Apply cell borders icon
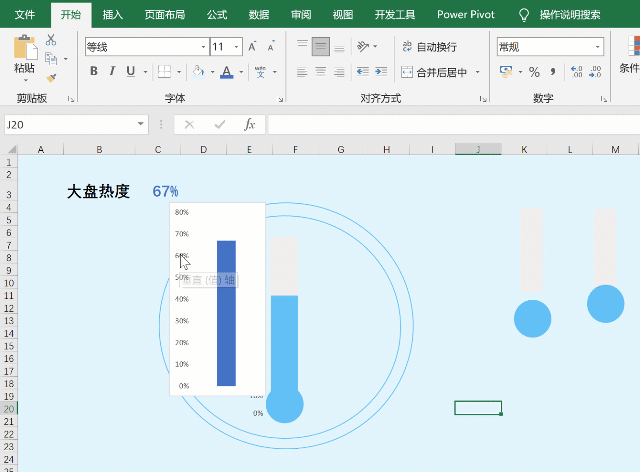640x472 pixels. pyautogui.click(x=164, y=71)
